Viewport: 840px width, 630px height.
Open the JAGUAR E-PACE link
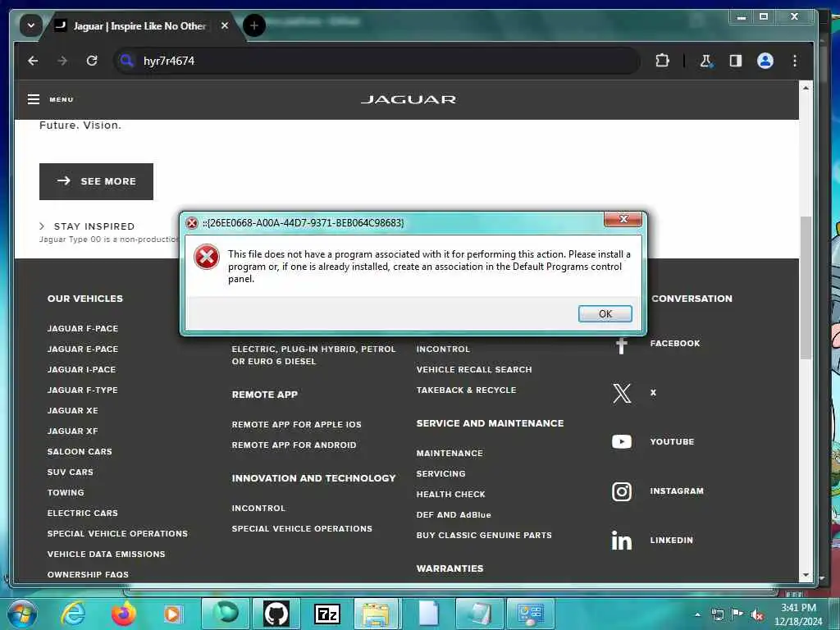pos(83,349)
